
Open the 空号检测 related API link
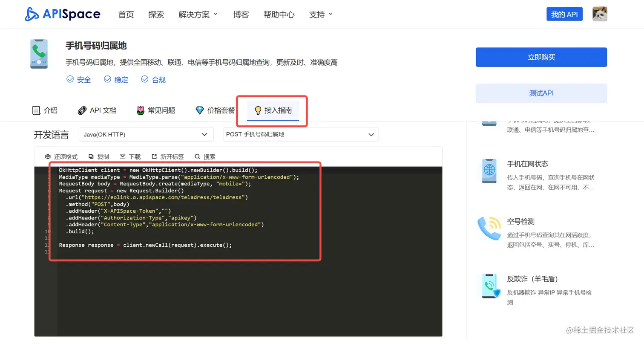[520, 222]
